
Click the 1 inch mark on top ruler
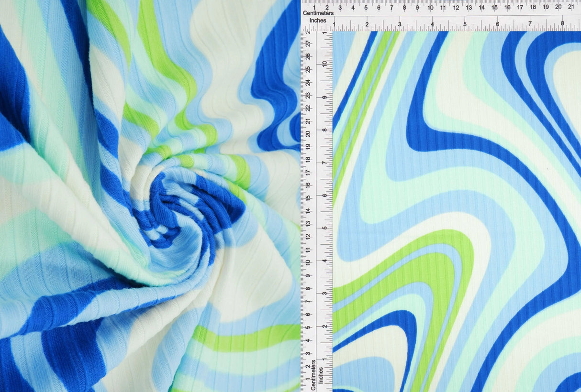coord(334,23)
